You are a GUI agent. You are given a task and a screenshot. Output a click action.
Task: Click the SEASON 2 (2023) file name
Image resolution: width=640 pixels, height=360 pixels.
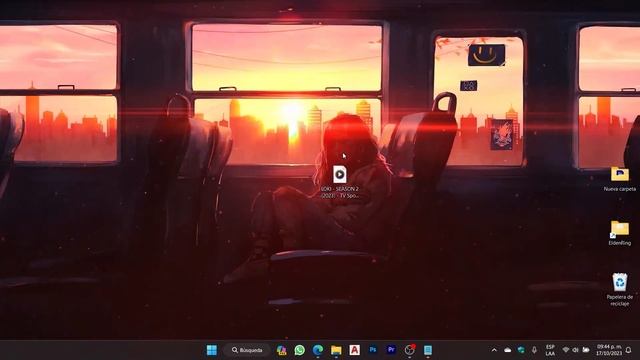click(x=340, y=192)
